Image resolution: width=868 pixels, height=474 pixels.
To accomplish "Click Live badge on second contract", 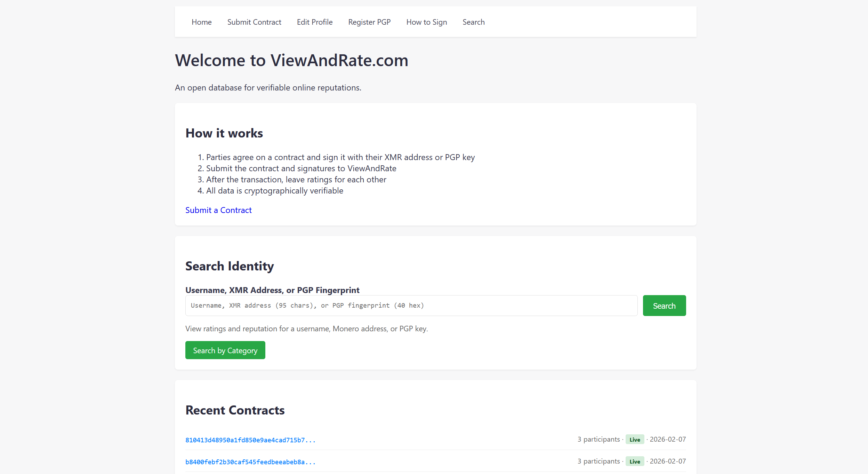I will pos(635,461).
